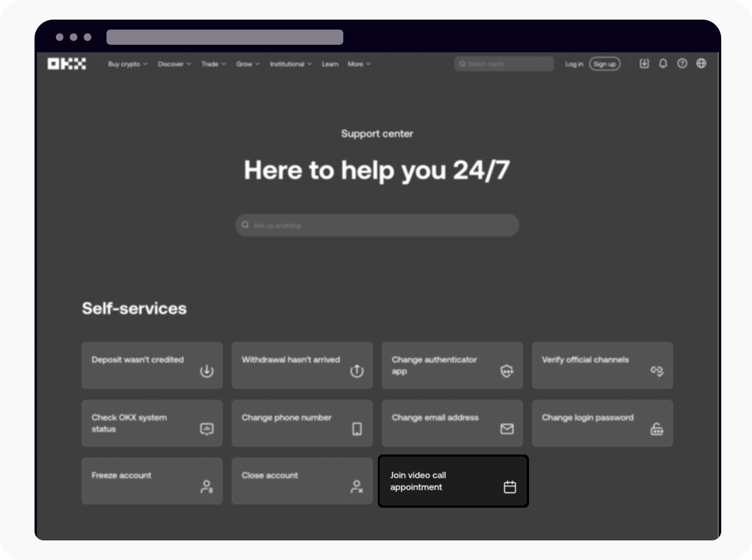The width and height of the screenshot is (752, 560).
Task: Click the Sign up button
Action: click(x=605, y=64)
